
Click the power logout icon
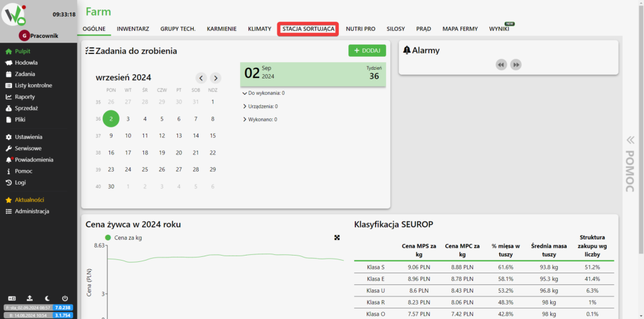click(65, 298)
